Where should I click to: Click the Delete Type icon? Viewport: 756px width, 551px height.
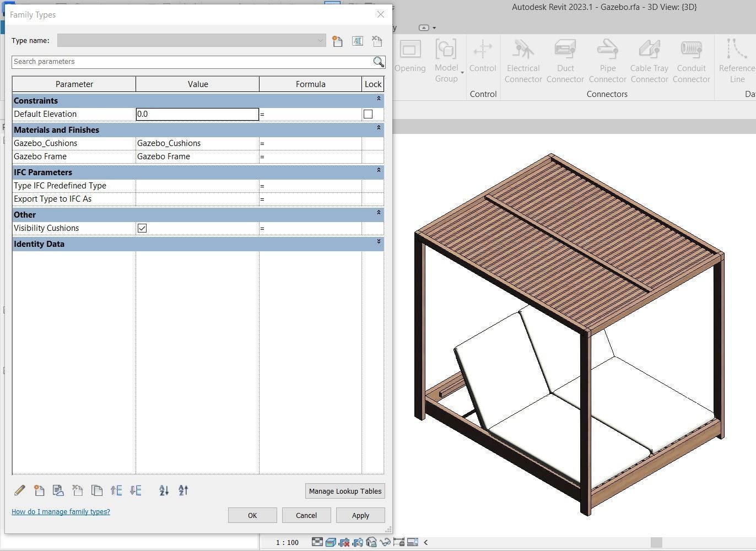pyautogui.click(x=377, y=41)
